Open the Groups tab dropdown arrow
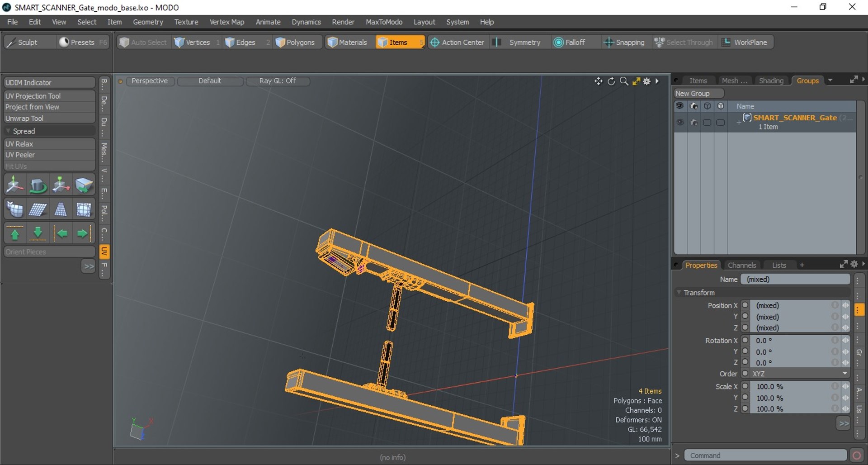 tap(830, 81)
